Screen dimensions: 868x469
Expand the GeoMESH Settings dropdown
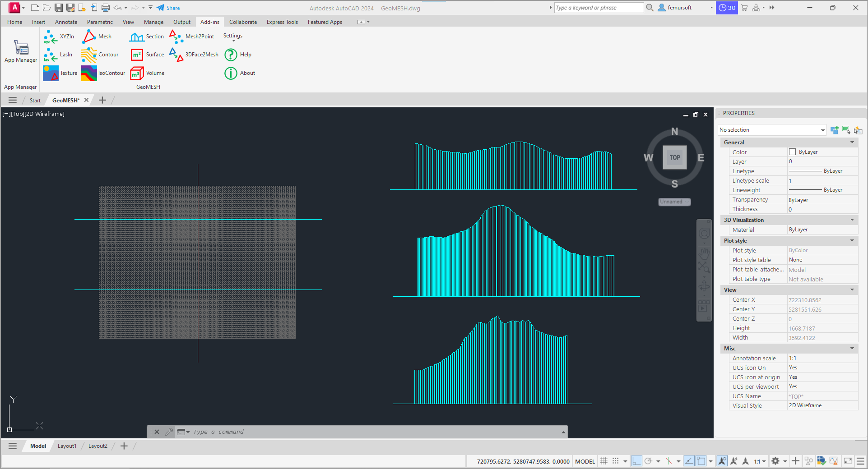click(x=233, y=37)
